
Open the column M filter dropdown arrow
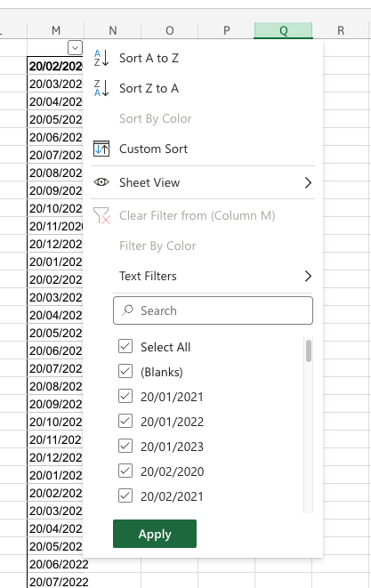click(x=75, y=48)
